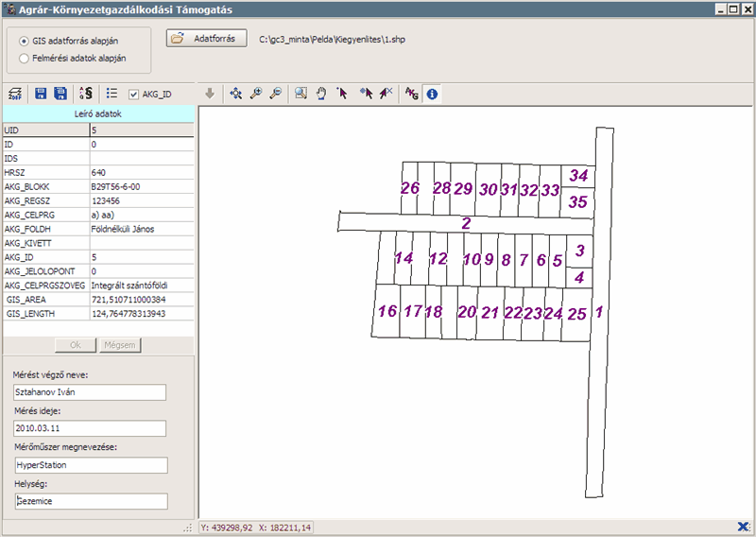The image size is (756, 537).
Task: Select the zoom out magnifier
Action: [276, 93]
